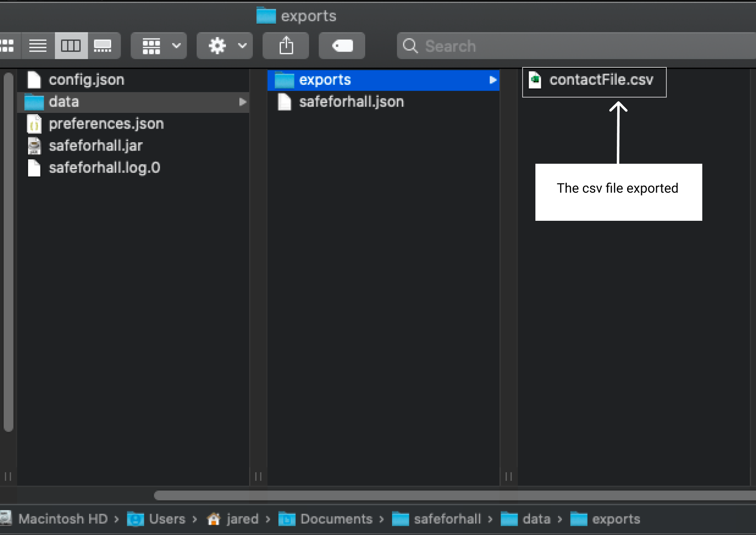Go to jared home in path bar
Image resolution: width=756 pixels, height=535 pixels.
pyautogui.click(x=233, y=519)
